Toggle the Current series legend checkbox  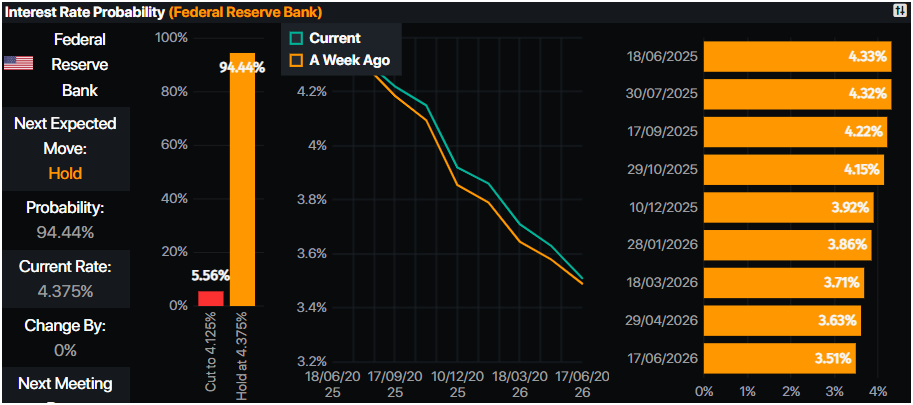pyautogui.click(x=296, y=39)
